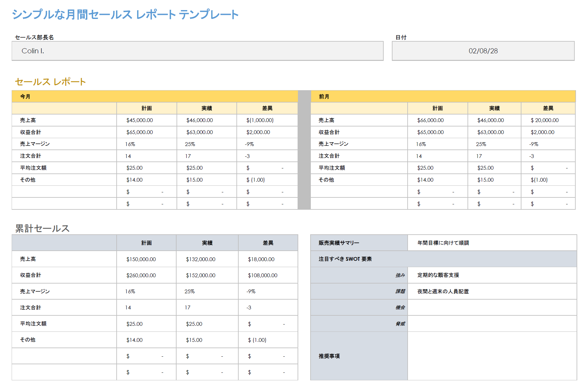Image resolution: width=587 pixels, height=392 pixels.
Task: Select the date field showing 02/08/28
Action: 483,51
